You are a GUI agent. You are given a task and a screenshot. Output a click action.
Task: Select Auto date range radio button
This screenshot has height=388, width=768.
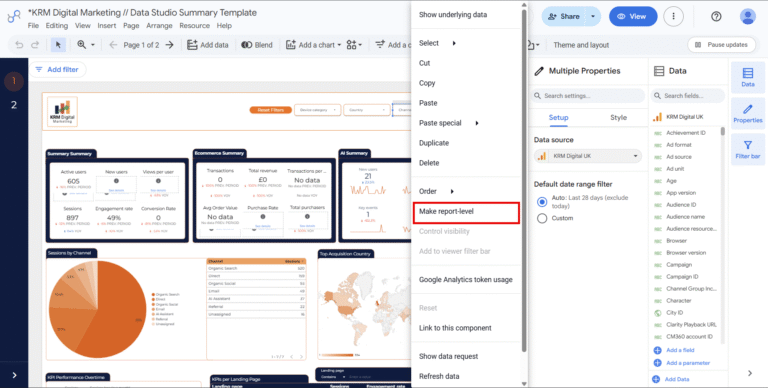[x=542, y=202]
